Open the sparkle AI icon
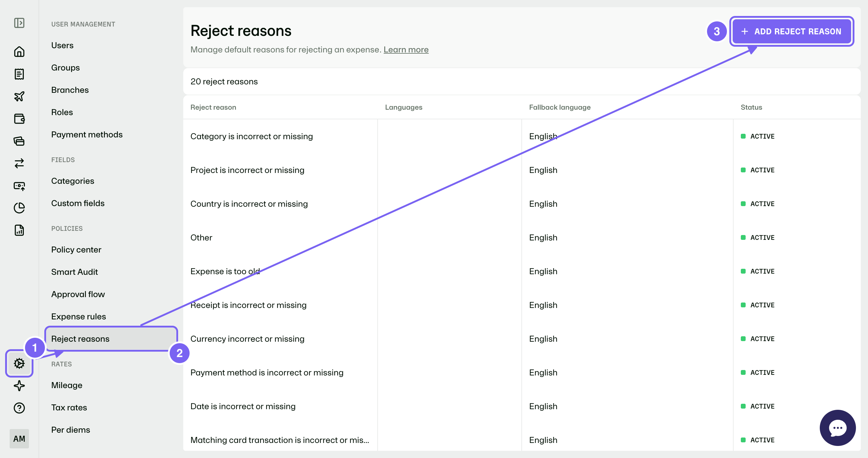The height and width of the screenshot is (458, 868). pos(19,386)
